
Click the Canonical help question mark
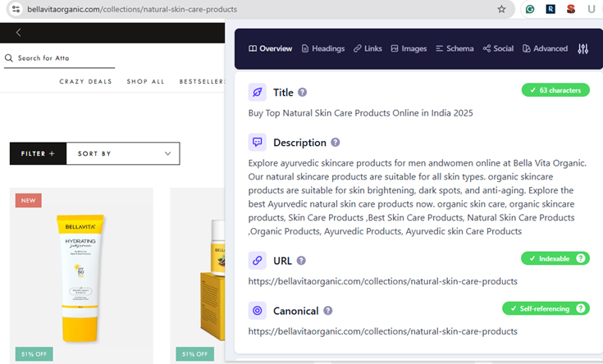pos(327,311)
